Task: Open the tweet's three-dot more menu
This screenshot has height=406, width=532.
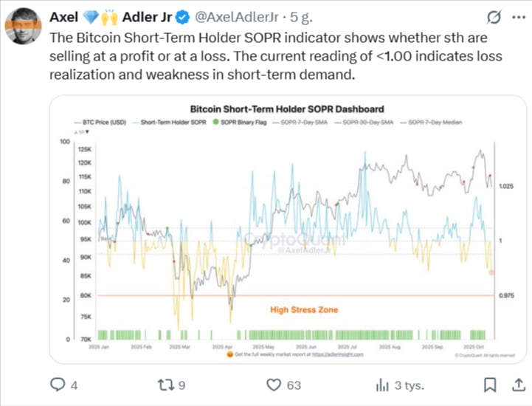Action: pyautogui.click(x=516, y=17)
